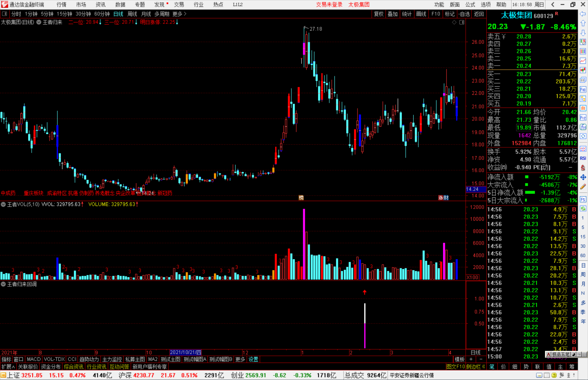Open 王者归来 main indicator dropdown chevron
This screenshot has width=588, height=380.
[39, 22]
